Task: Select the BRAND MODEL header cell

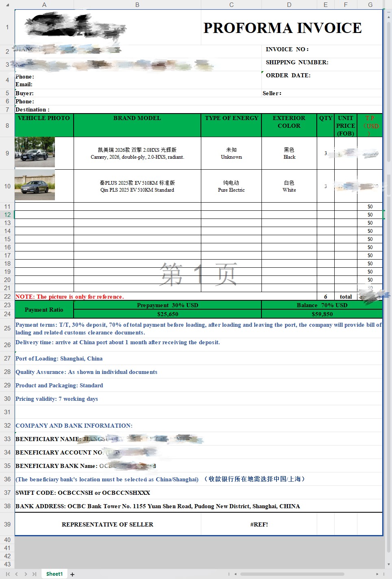Action: pos(137,125)
